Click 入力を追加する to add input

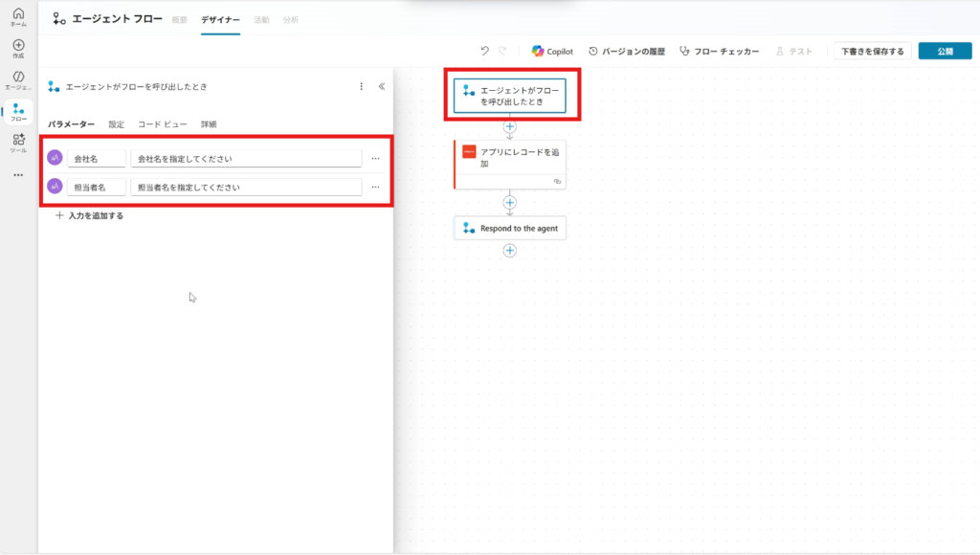(89, 215)
